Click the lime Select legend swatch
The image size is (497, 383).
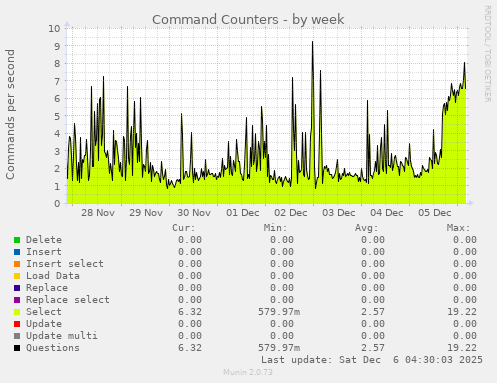pyautogui.click(x=17, y=312)
